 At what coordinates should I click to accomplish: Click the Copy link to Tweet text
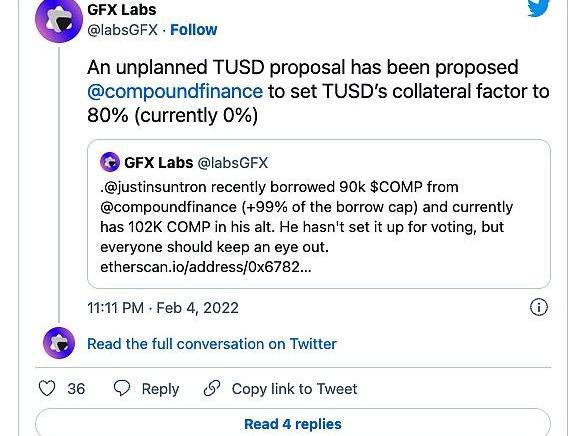[294, 389]
